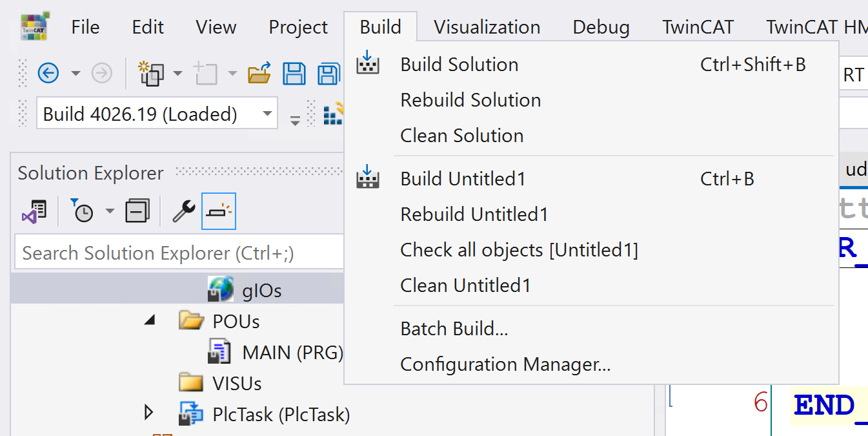The width and height of the screenshot is (868, 436).
Task: Toggle the Preview Selected Items button
Action: [x=219, y=211]
